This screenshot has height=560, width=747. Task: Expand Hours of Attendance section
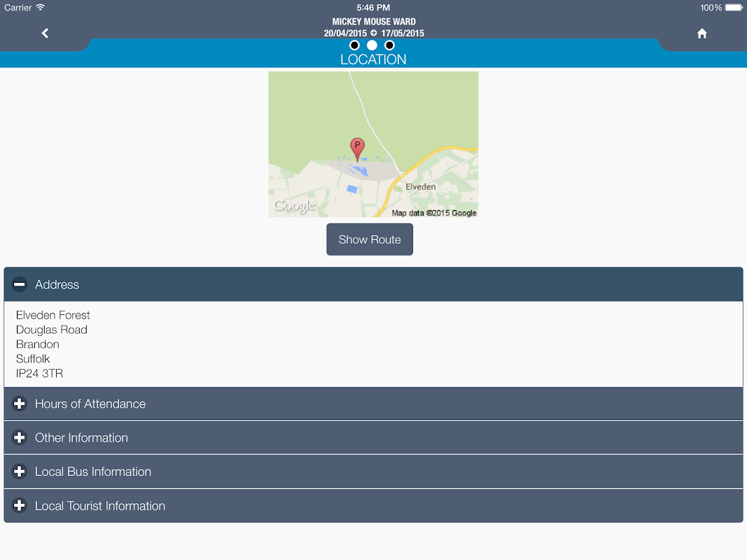tap(374, 404)
